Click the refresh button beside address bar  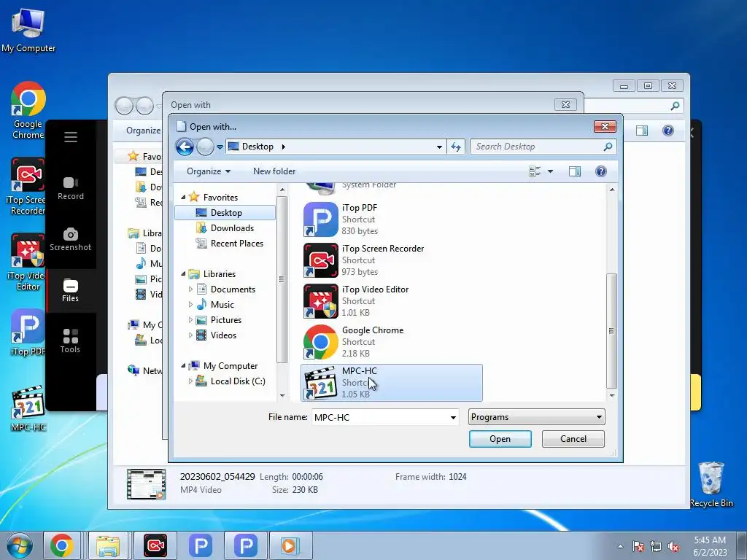[456, 147]
